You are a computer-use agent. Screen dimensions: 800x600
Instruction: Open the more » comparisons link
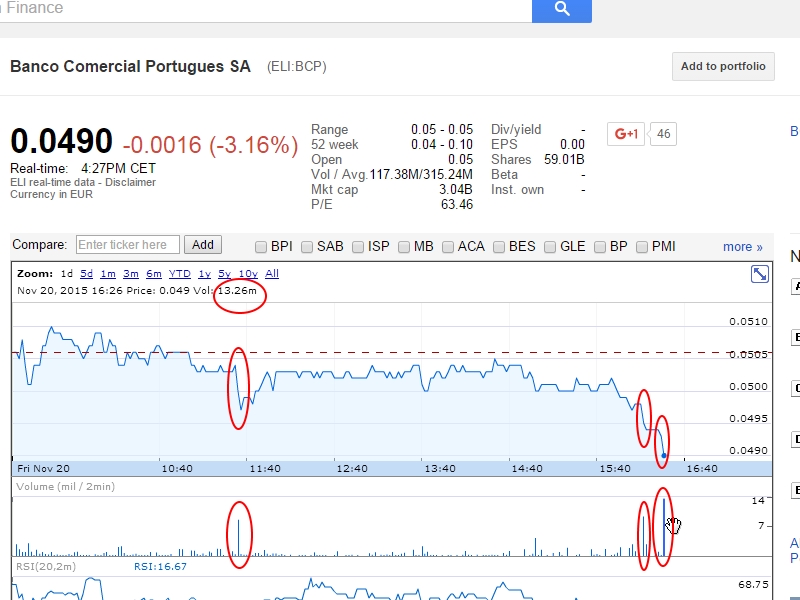(x=743, y=247)
